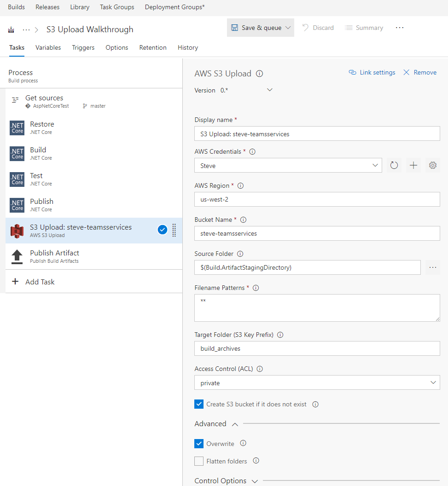Select the Get sources step
This screenshot has width=448, height=486.
[x=94, y=101]
